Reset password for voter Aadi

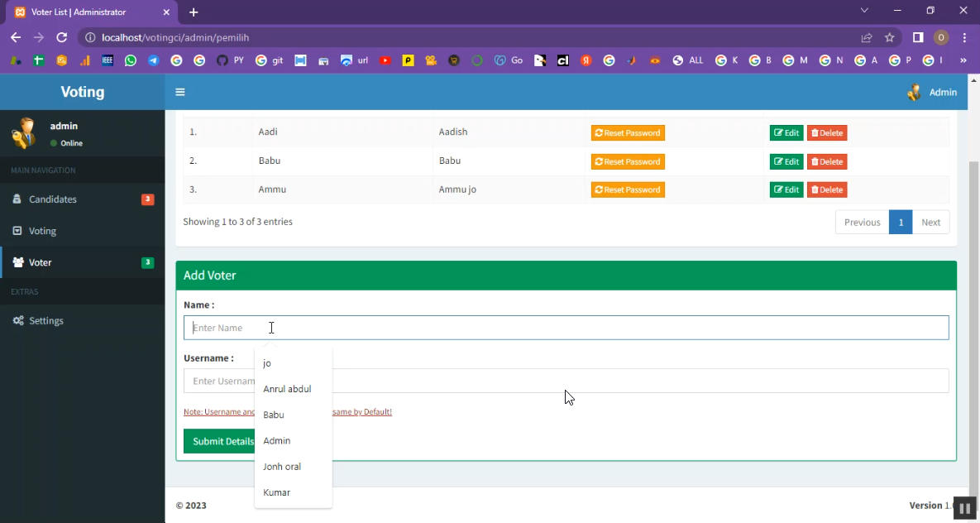click(628, 133)
